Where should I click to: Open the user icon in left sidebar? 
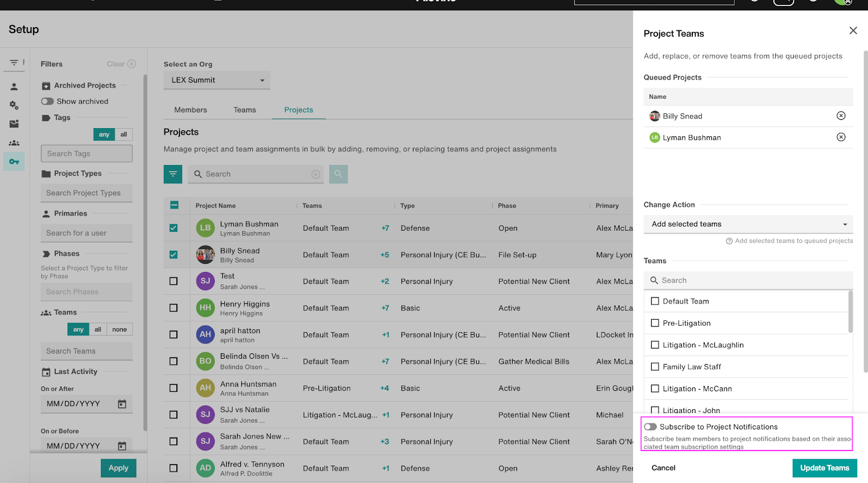[14, 87]
